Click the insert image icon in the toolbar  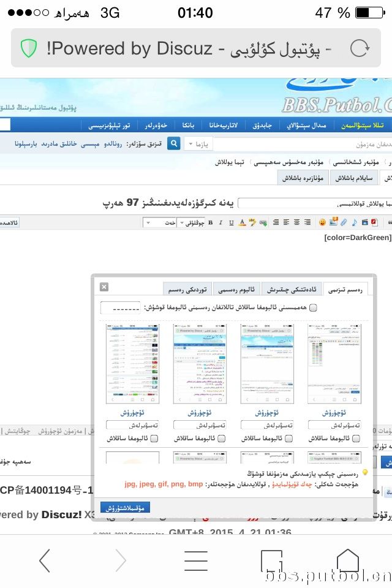pyautogui.click(x=333, y=222)
